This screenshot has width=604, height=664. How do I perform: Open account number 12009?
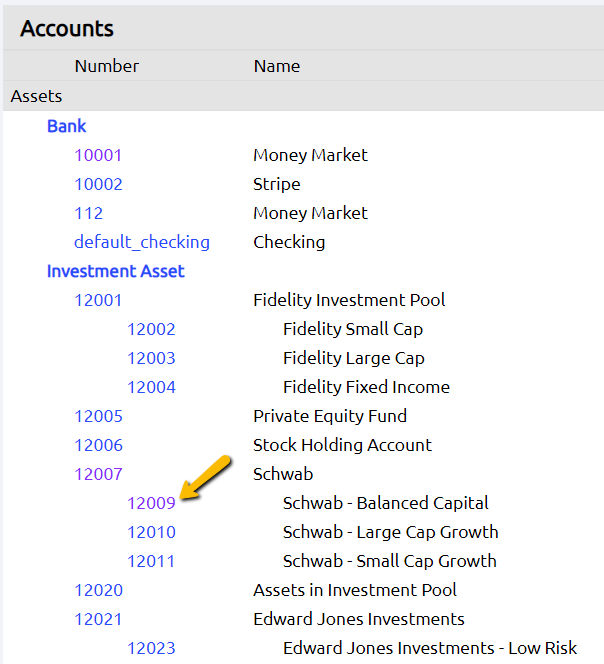(151, 503)
